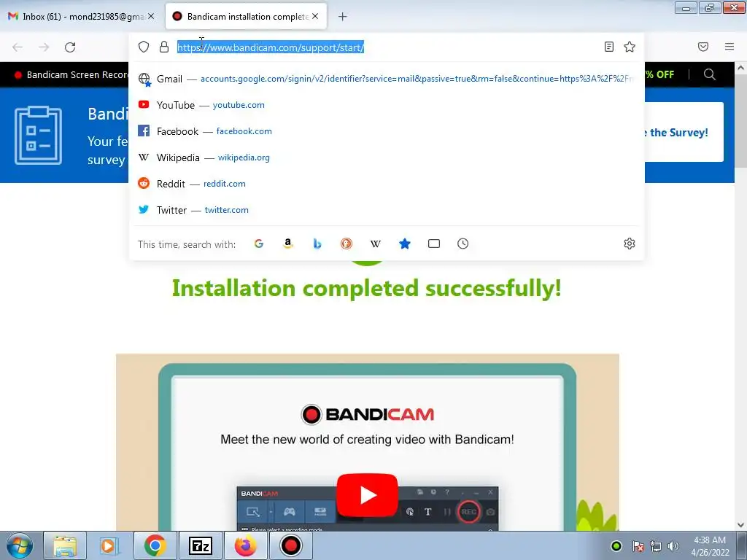The image size is (747, 560).
Task: Launch Google Chrome from taskbar
Action: point(155,545)
